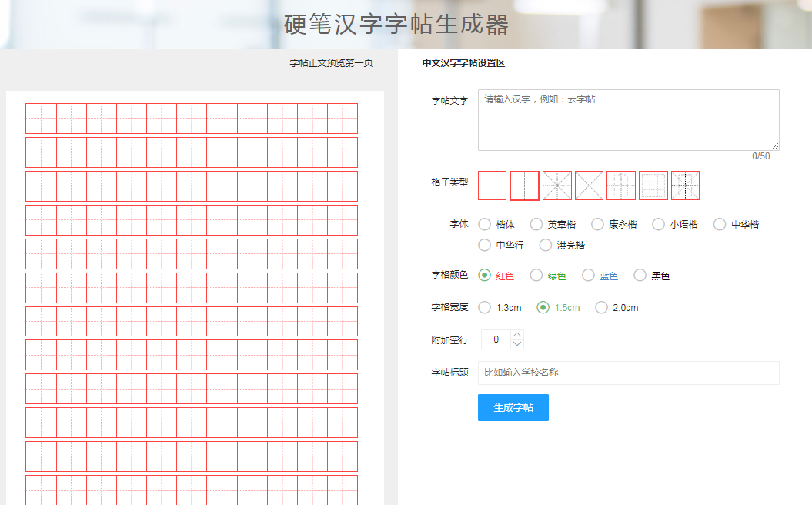Select the 米字格 star grid type

[x=556, y=186]
